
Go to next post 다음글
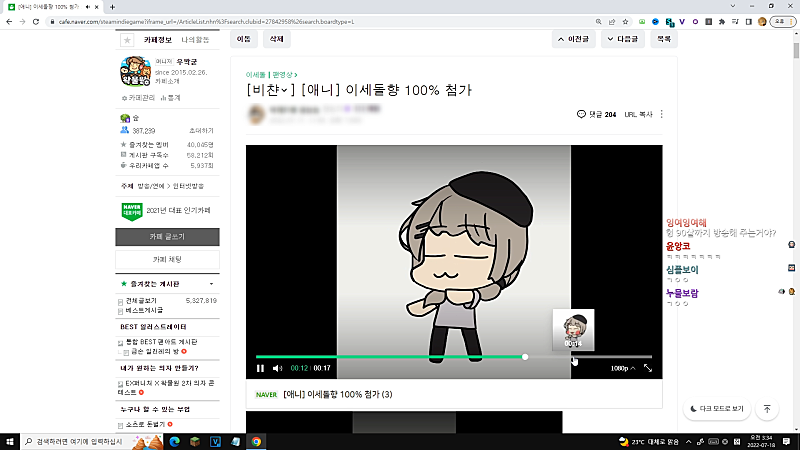pyautogui.click(x=622, y=39)
